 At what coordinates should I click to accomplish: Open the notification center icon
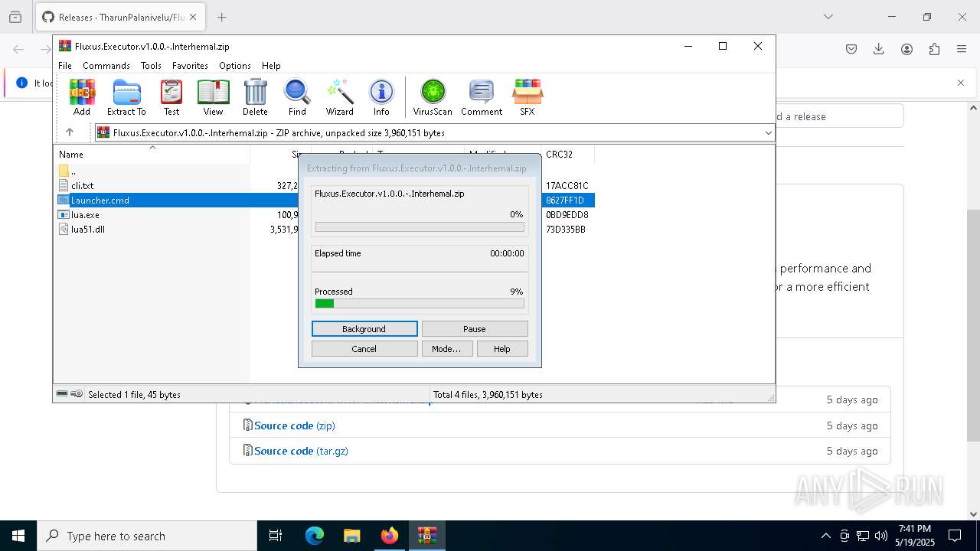point(955,536)
